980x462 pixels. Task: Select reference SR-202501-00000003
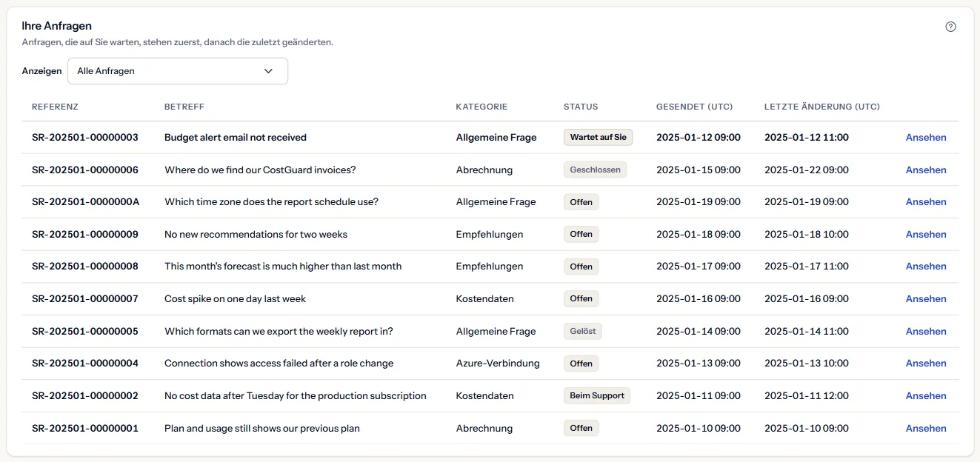click(x=85, y=138)
